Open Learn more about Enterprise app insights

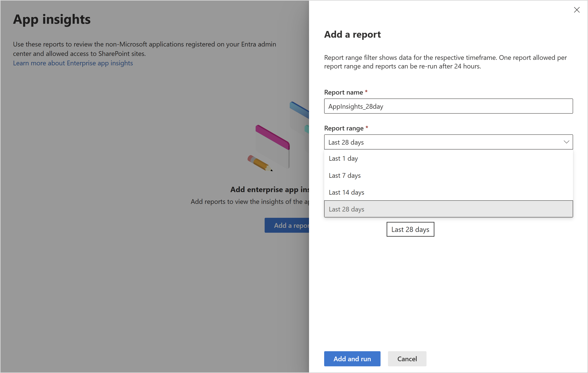click(73, 63)
